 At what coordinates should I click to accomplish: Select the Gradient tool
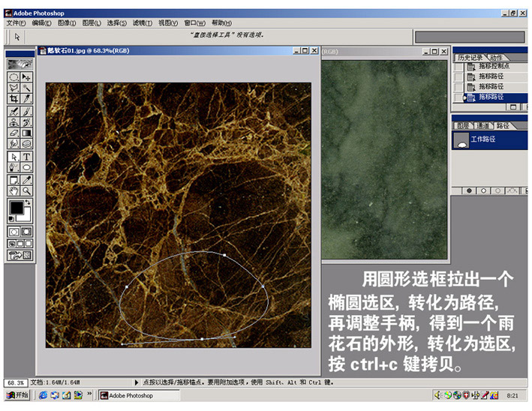coord(26,133)
